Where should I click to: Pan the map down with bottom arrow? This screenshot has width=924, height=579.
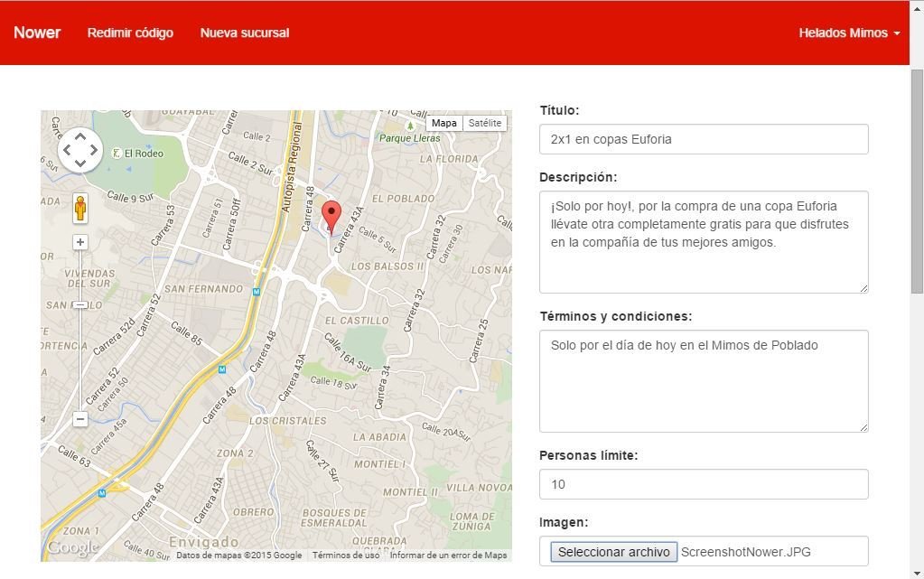click(80, 163)
